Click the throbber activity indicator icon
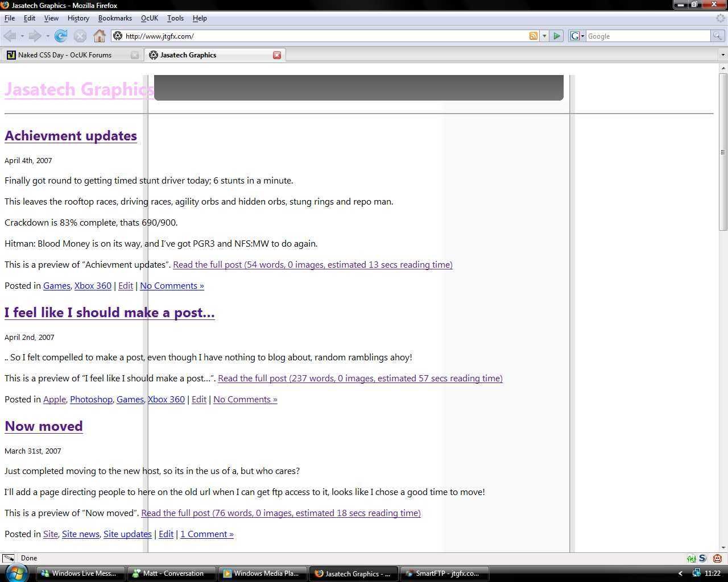728x582 pixels. tap(721, 18)
